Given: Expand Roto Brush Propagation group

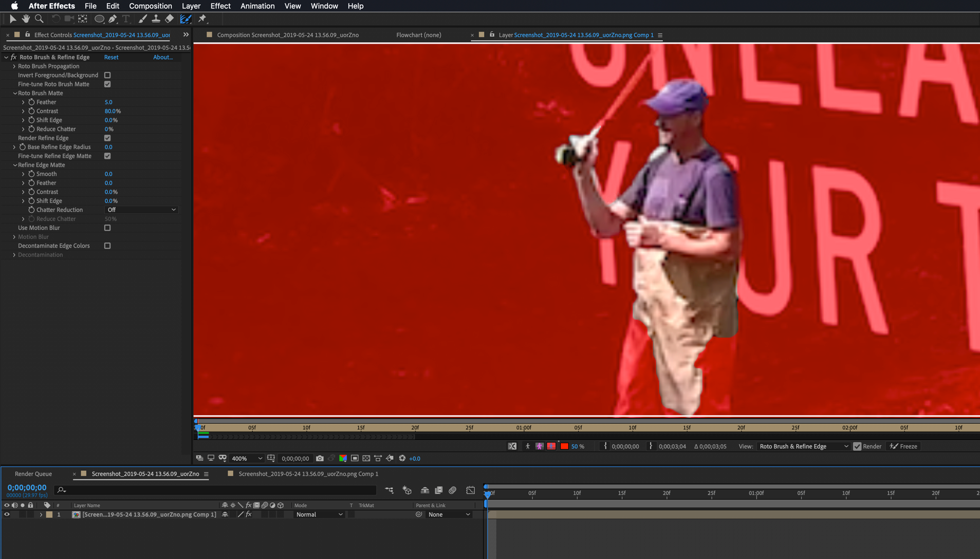Looking at the screenshot, I should [14, 66].
